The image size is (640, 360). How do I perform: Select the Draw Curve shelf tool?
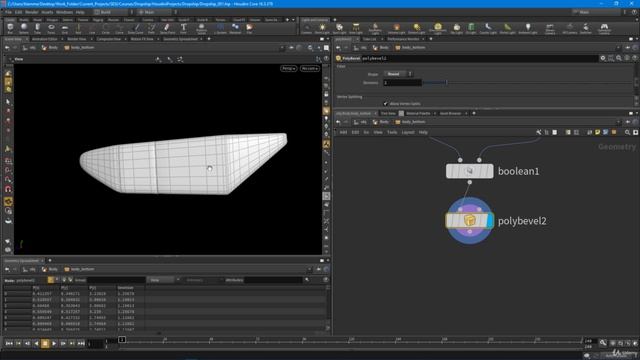pyautogui.click(x=136, y=29)
